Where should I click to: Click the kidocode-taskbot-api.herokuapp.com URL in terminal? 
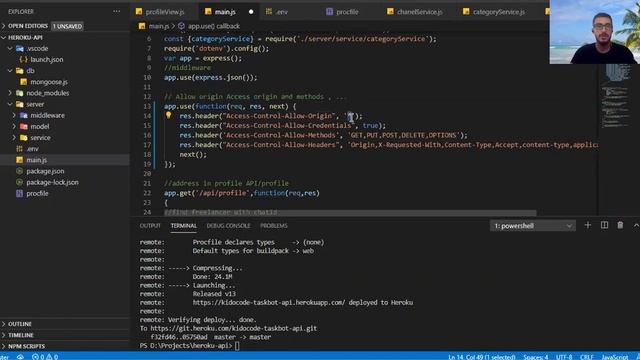click(269, 302)
